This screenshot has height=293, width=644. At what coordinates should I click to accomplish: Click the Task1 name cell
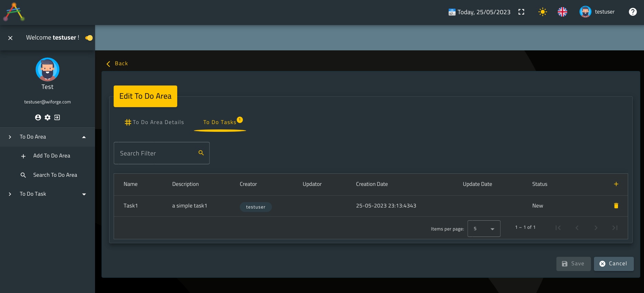click(x=131, y=206)
